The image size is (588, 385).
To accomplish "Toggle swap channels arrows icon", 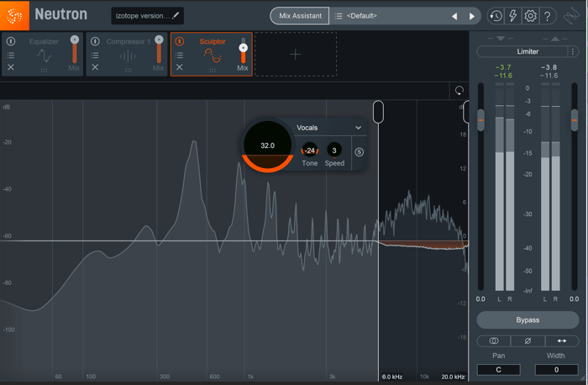I will point(562,340).
